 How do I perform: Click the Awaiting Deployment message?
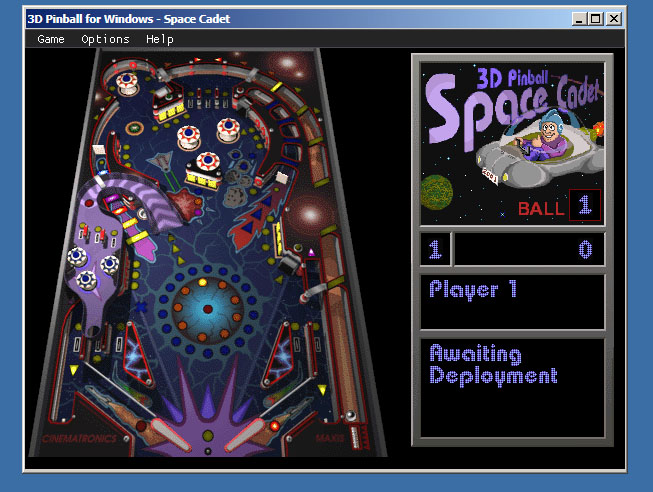tap(493, 365)
